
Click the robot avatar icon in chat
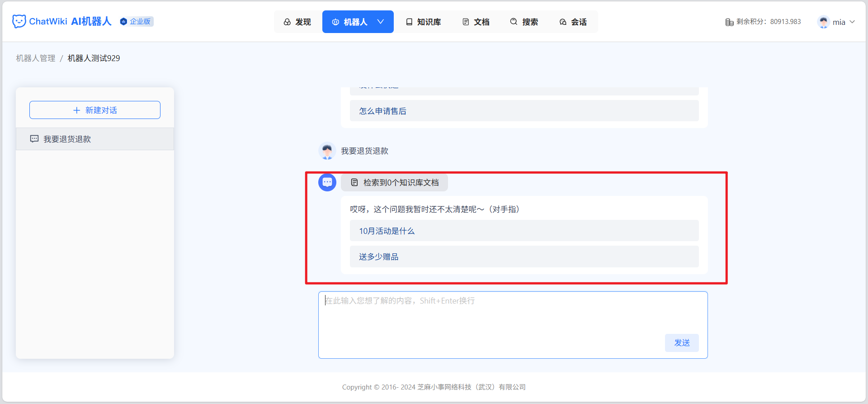[327, 182]
